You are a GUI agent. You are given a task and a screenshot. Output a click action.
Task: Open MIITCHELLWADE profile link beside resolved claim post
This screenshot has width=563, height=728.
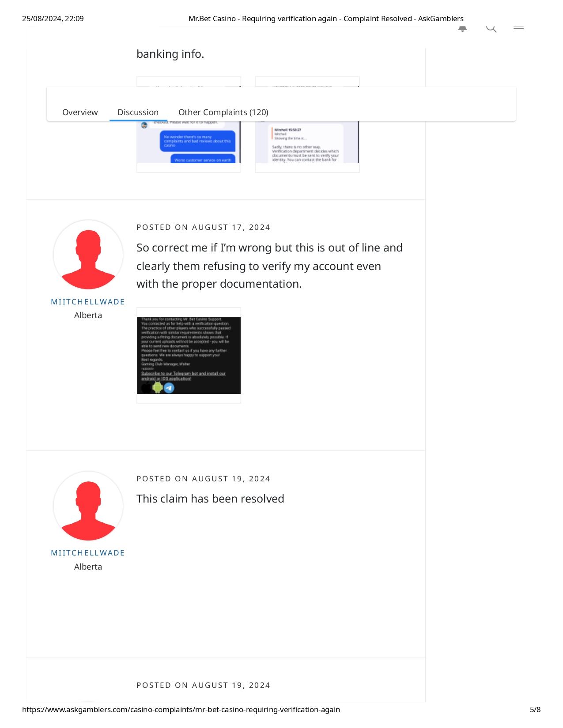88,553
